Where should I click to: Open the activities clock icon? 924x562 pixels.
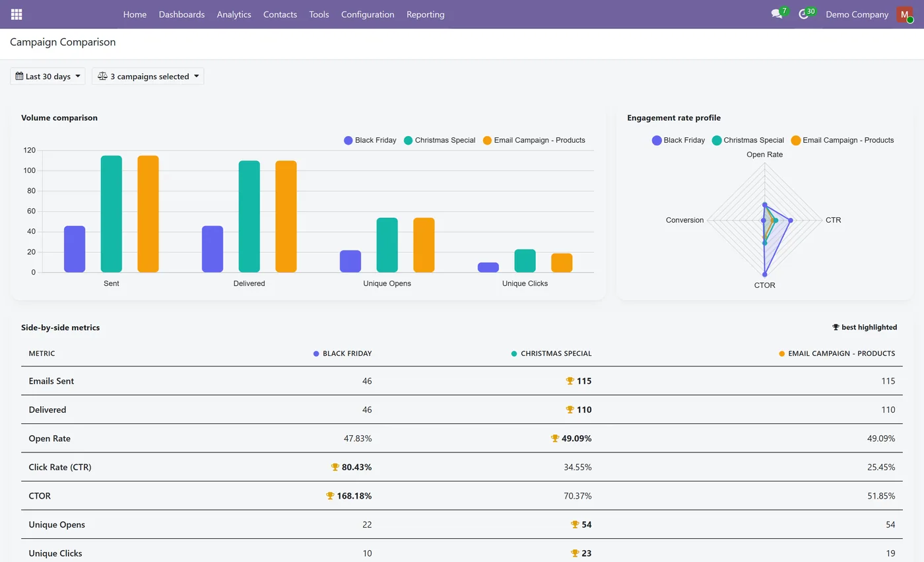(803, 14)
